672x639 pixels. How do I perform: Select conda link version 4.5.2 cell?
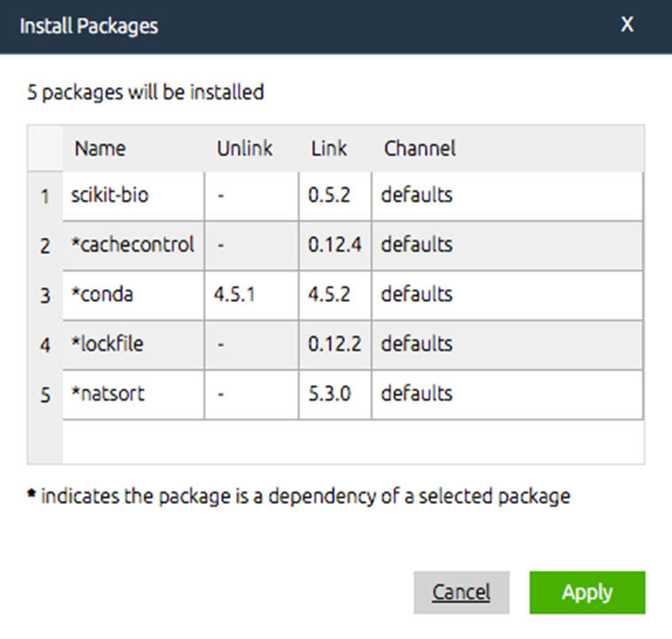336,296
